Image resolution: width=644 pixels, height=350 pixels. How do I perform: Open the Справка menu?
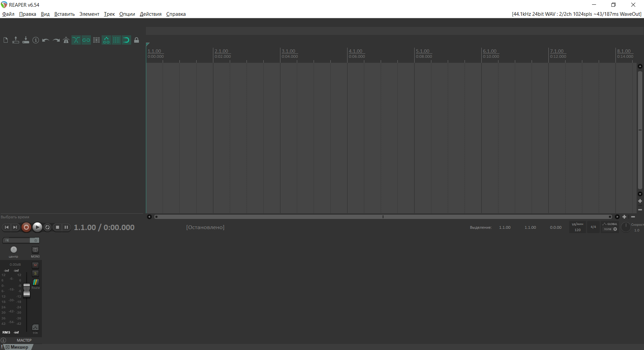[x=176, y=14]
